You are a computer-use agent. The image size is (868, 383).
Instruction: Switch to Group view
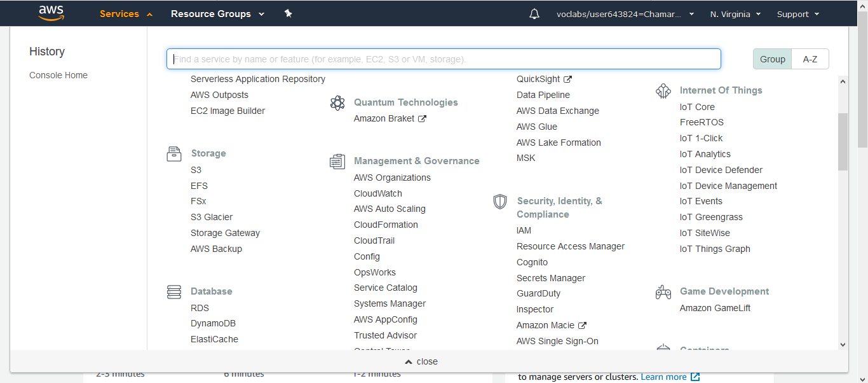click(773, 59)
